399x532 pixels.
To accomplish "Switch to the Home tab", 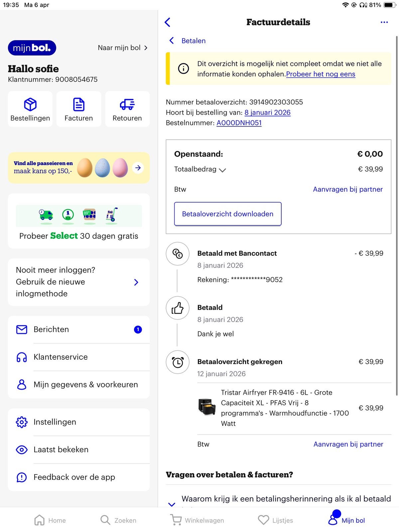I will tap(50, 520).
